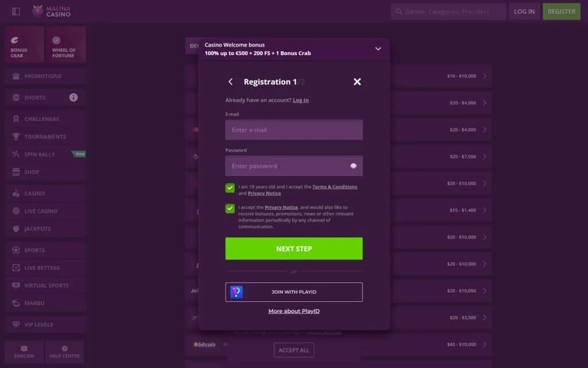This screenshot has width=588, height=368.
Task: Open Tournaments in sidebar
Action: (45, 137)
